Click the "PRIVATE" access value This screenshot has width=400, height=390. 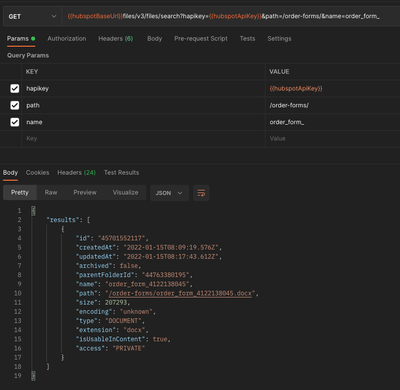pyautogui.click(x=129, y=348)
